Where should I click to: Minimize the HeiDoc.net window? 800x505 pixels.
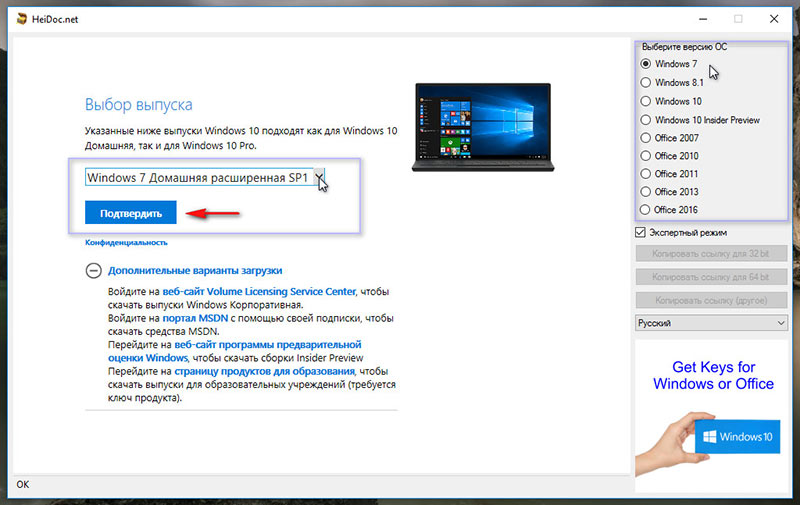coord(703,19)
